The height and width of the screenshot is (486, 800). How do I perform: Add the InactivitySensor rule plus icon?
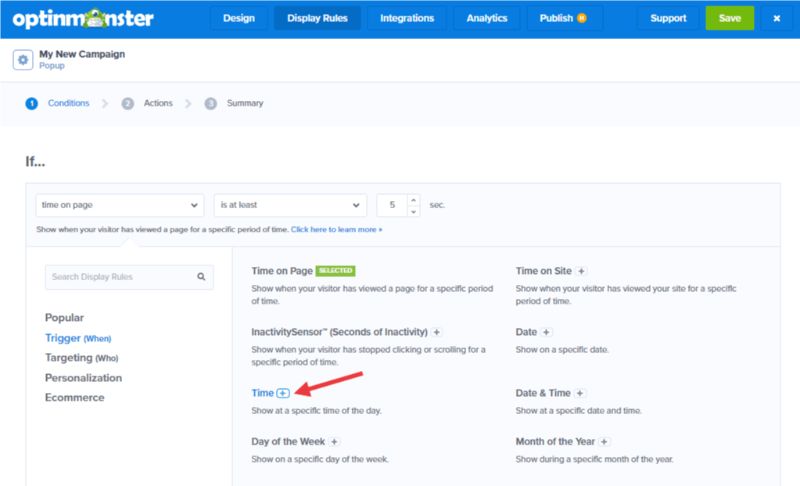tap(437, 332)
